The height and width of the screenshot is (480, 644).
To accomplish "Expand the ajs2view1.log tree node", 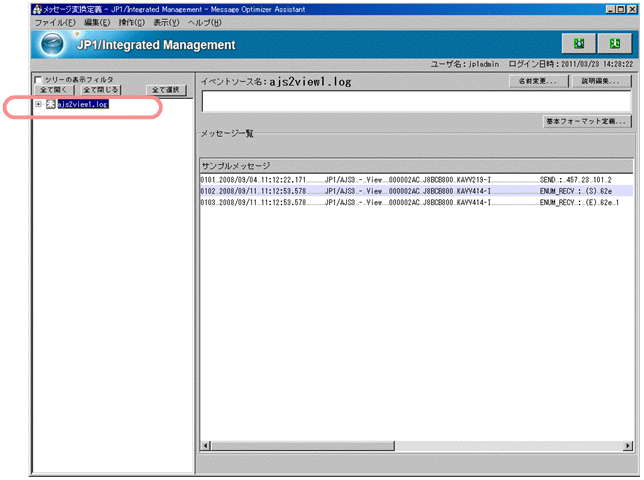I will [38, 104].
